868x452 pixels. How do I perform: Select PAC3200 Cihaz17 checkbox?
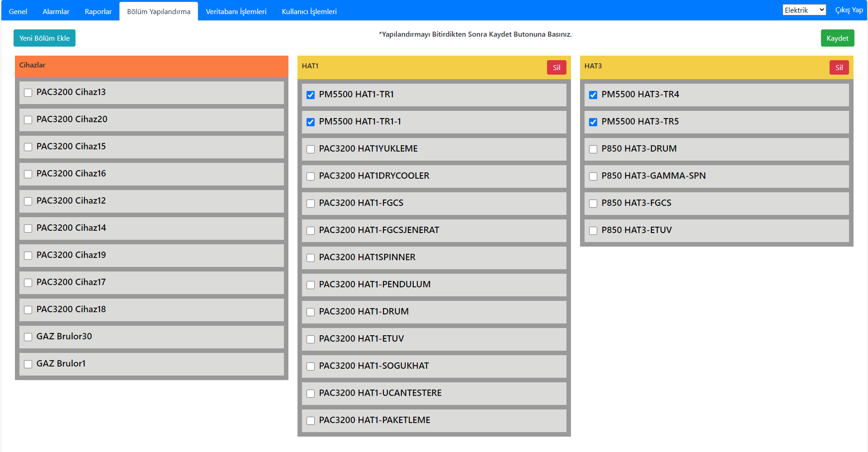(x=28, y=283)
